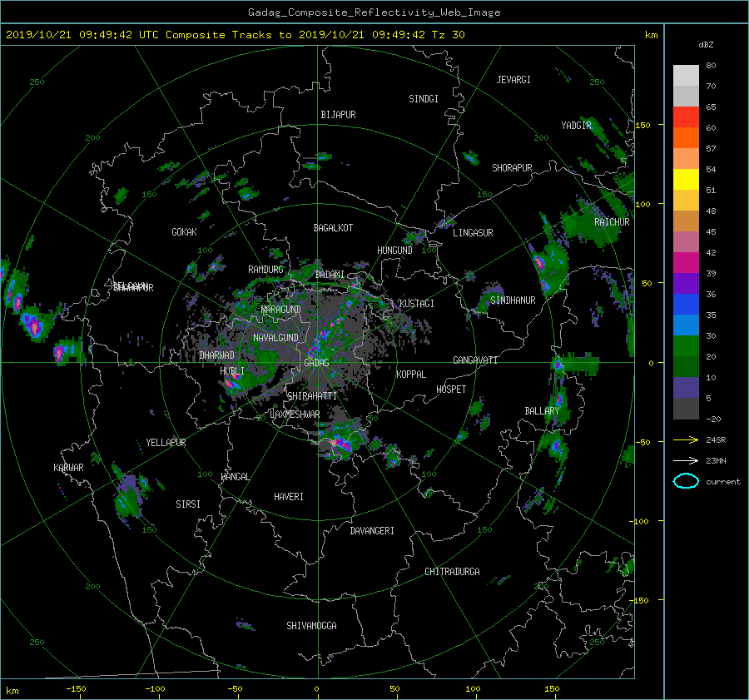Click the yellow 24SR track arrow legend icon
749x700 pixels.
click(x=686, y=440)
